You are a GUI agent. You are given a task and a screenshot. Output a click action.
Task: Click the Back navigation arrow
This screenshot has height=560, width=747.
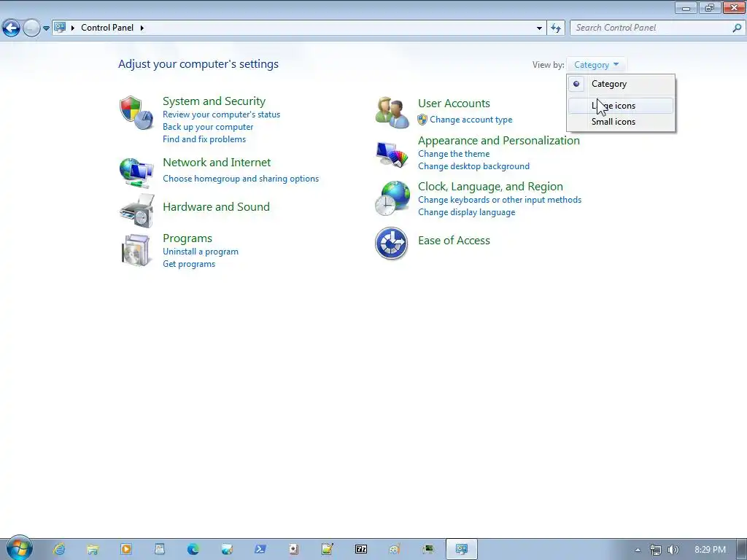pos(12,28)
